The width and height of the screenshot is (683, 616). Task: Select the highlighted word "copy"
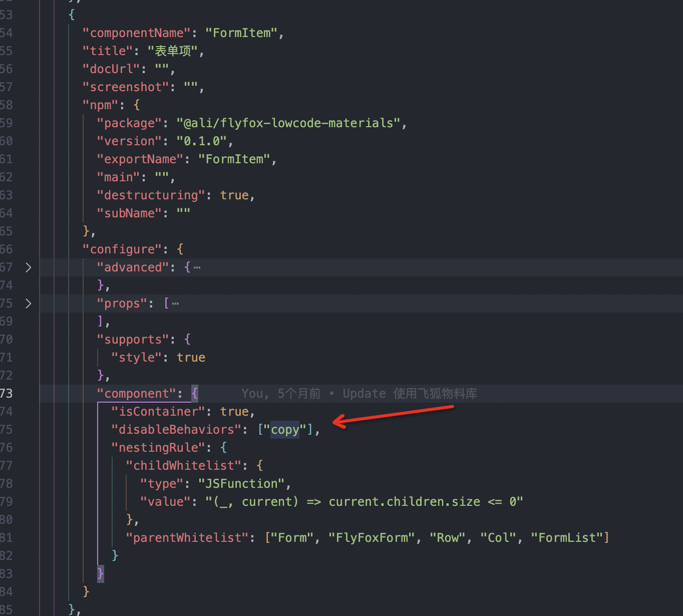pyautogui.click(x=285, y=430)
